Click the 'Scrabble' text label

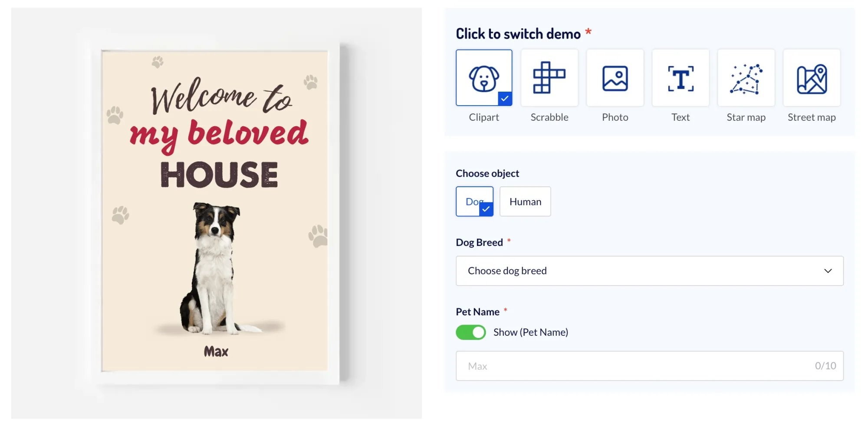(x=549, y=117)
